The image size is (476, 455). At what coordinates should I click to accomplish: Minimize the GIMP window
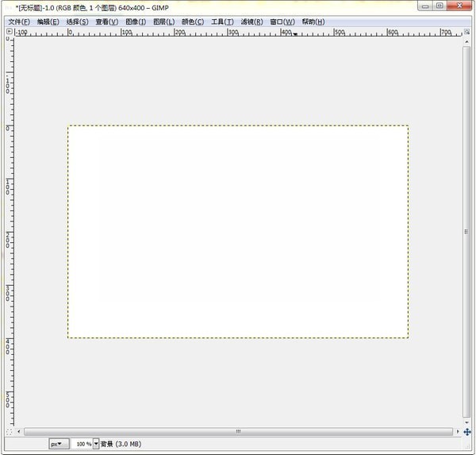[425, 6]
